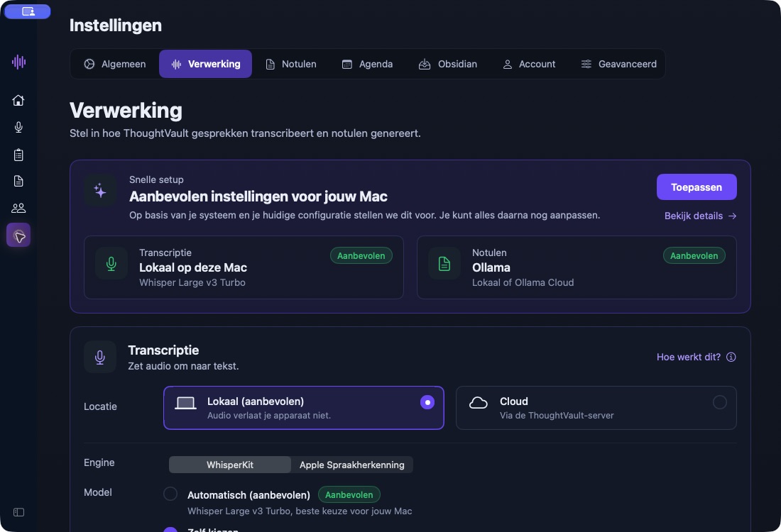The height and width of the screenshot is (532, 781).
Task: Click the Lokaal op deze Mac card
Action: [x=244, y=267]
